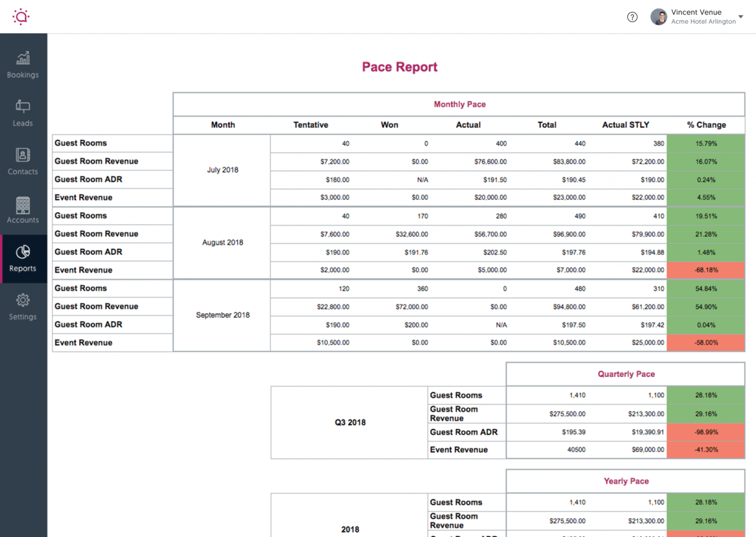
Task: Click the Q3 2018 quarter cell
Action: pyautogui.click(x=350, y=422)
